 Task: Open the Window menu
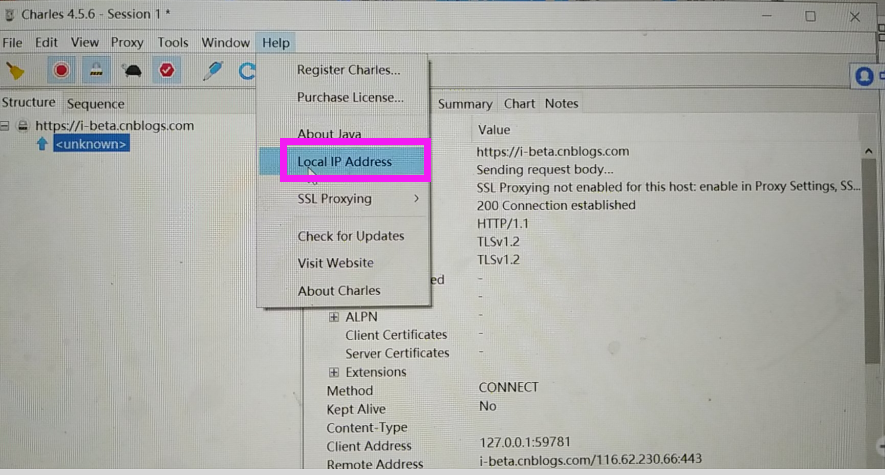click(225, 43)
